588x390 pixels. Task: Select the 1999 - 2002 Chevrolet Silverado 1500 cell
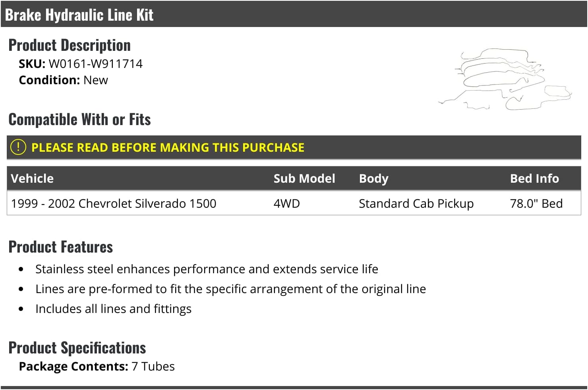[x=114, y=204]
